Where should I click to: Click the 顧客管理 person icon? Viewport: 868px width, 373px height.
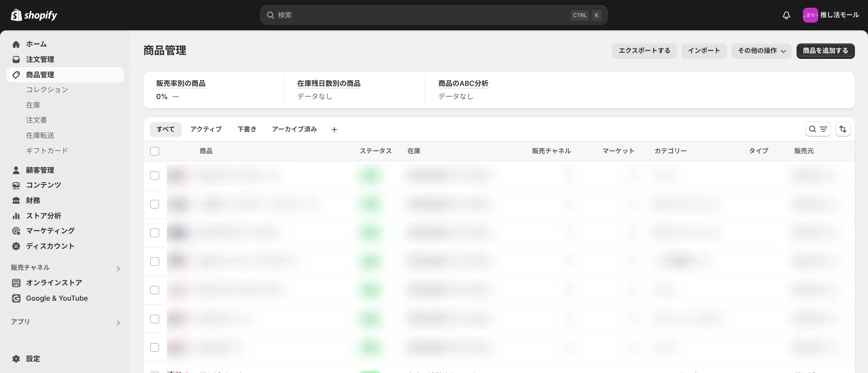tap(16, 170)
